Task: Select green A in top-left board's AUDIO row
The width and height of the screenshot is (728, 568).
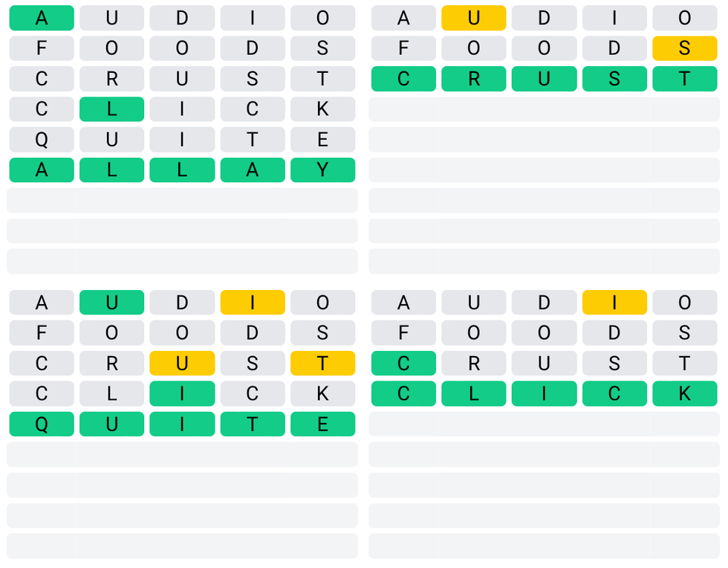Action: coord(42,18)
